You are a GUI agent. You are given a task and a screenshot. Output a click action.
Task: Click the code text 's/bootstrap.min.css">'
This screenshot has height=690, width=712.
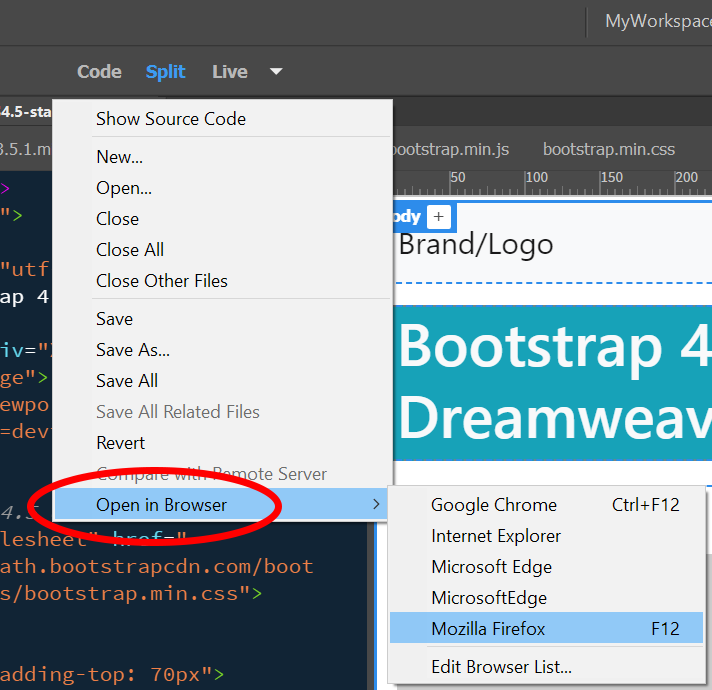(x=131, y=594)
